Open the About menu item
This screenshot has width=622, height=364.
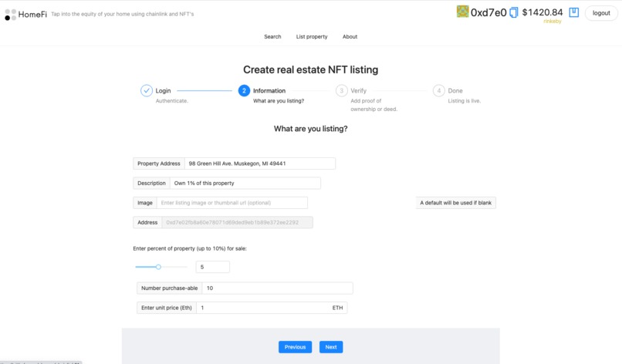350,36
